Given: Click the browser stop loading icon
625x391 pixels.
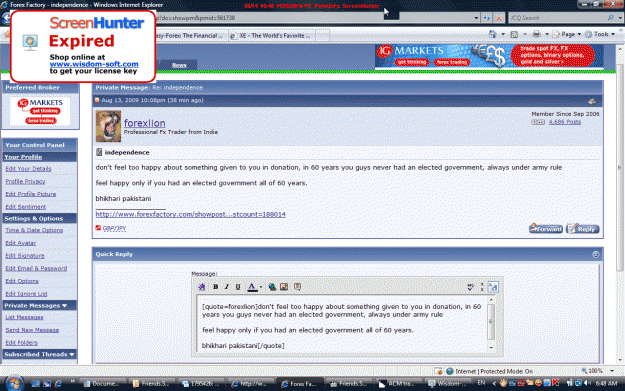Looking at the screenshot, I should (499, 18).
